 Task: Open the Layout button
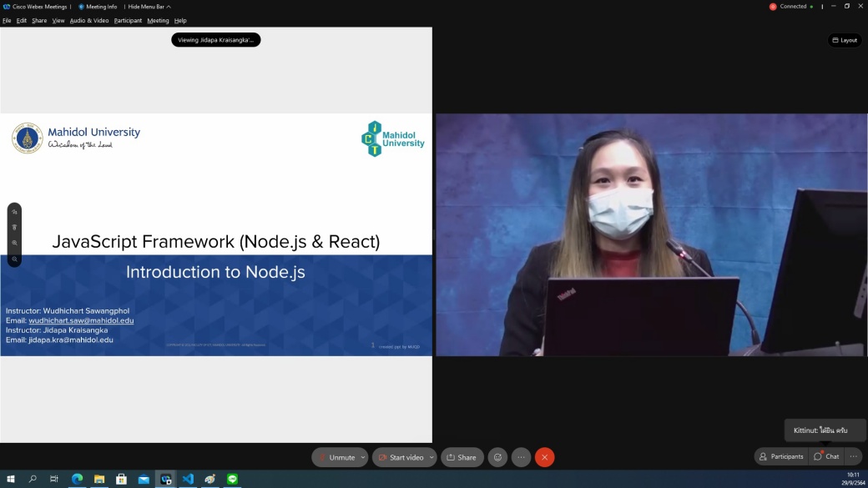(844, 40)
